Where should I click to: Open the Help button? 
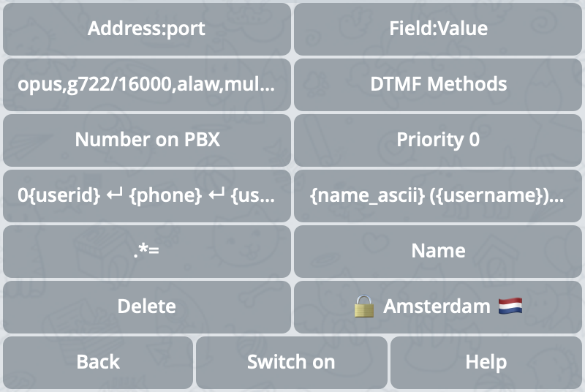[x=486, y=363]
